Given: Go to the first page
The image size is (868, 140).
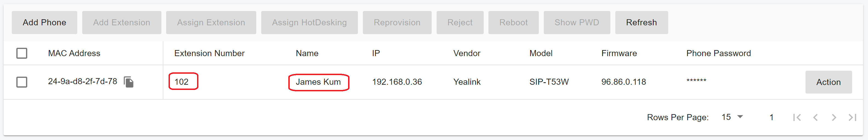Looking at the screenshot, I should click(x=797, y=117).
